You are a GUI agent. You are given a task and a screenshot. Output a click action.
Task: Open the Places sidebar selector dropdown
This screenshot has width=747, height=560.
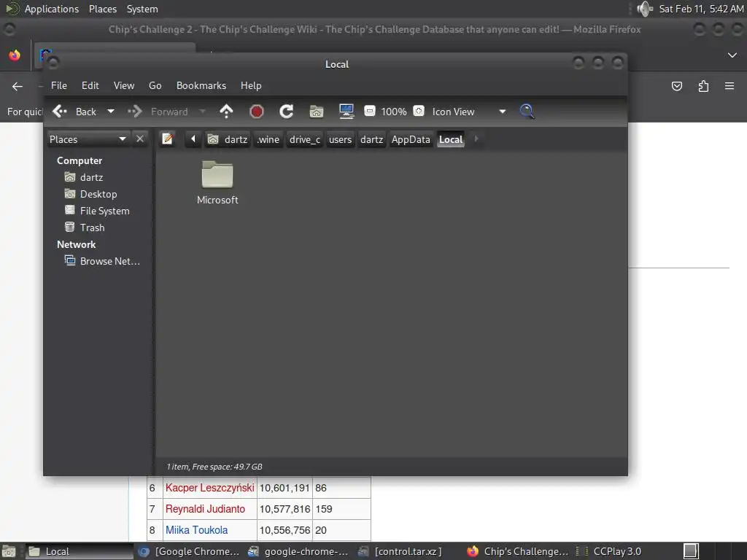coord(88,139)
